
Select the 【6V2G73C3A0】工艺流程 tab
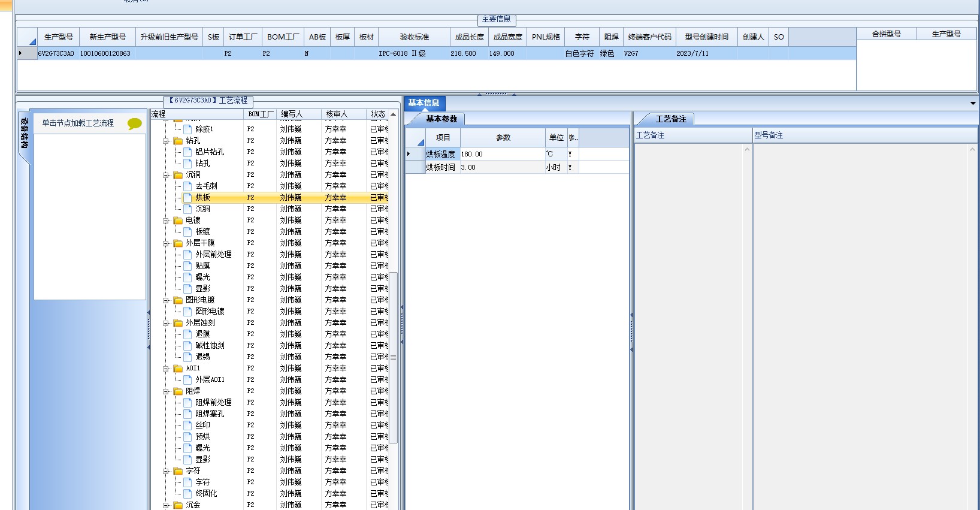tap(208, 101)
